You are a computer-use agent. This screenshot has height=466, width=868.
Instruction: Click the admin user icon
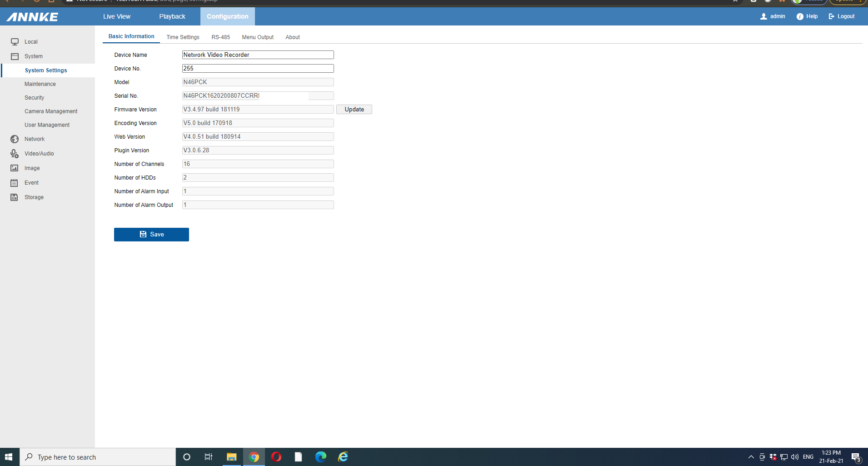point(763,16)
